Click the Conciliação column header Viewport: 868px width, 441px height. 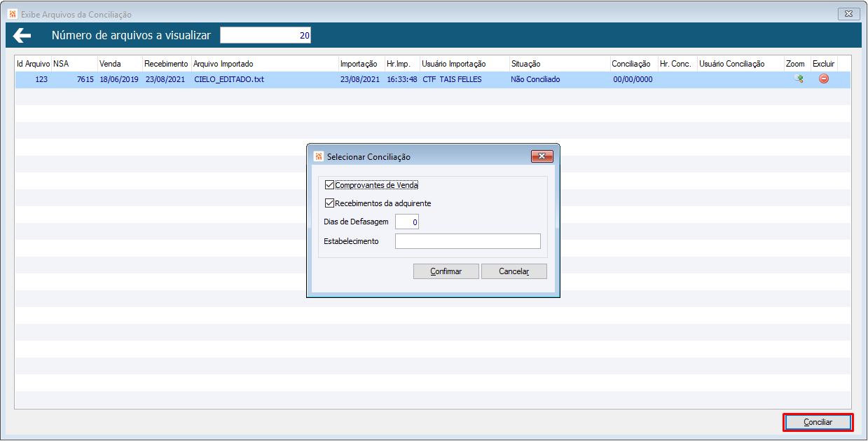(x=633, y=64)
